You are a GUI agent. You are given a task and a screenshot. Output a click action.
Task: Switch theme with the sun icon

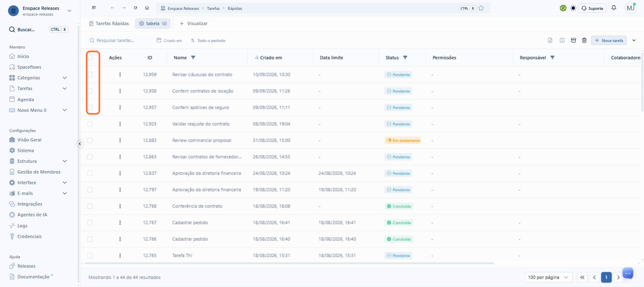click(573, 8)
